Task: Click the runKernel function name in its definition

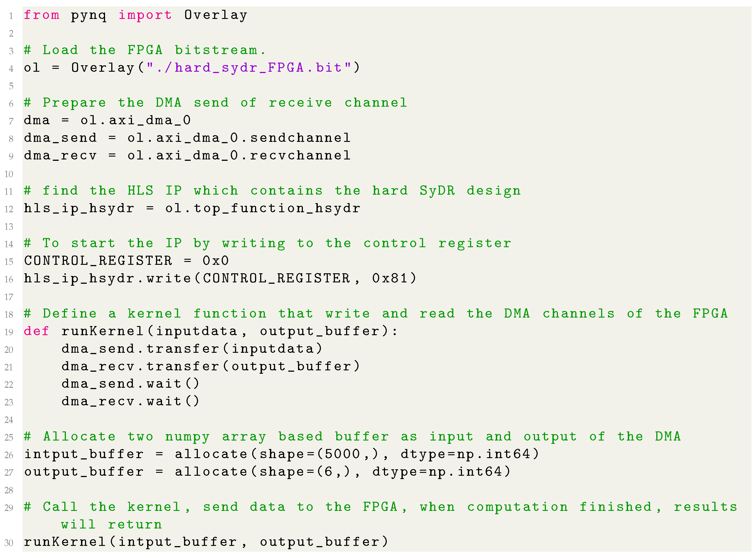Action: [102, 331]
